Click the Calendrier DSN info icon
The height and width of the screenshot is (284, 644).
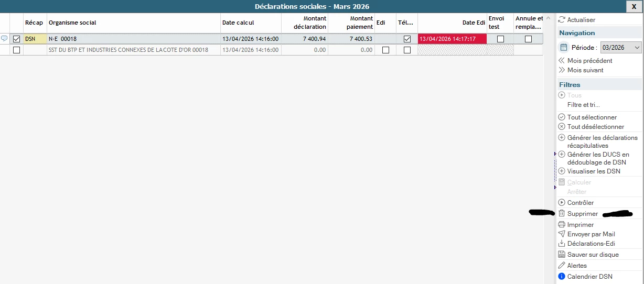coord(562,276)
